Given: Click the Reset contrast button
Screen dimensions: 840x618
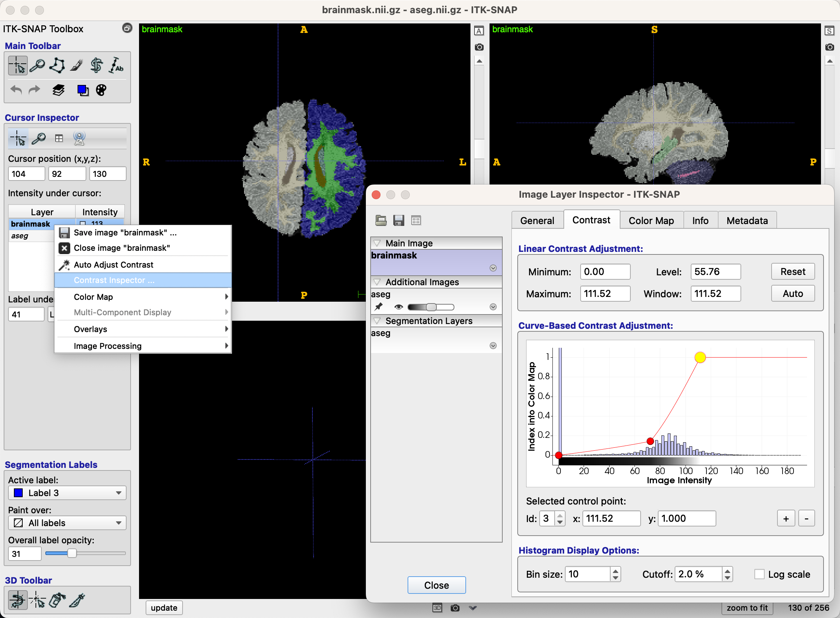Looking at the screenshot, I should [793, 272].
